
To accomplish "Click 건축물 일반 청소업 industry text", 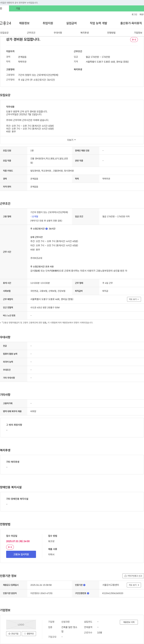I will coord(69,629).
